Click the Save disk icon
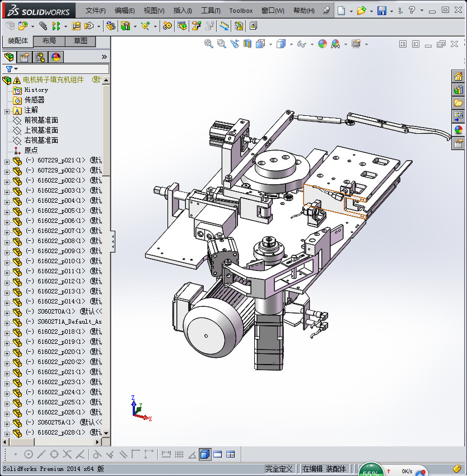 click(381, 11)
